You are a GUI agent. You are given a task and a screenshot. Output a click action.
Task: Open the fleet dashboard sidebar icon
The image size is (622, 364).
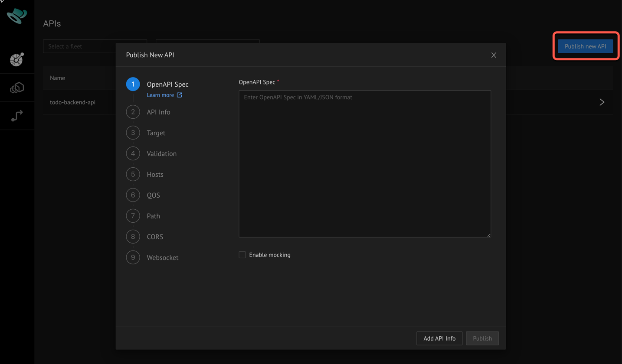click(17, 59)
